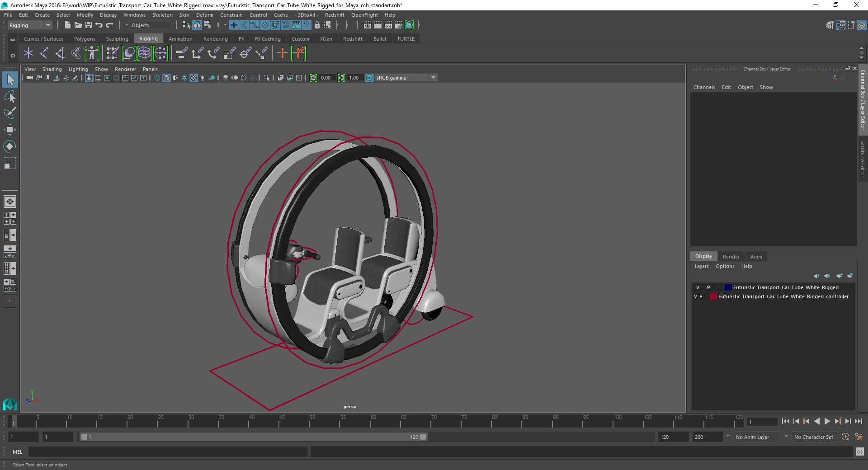Open the Objects selection mask dropdown arrow
This screenshot has width=868, height=470.
pos(127,25)
